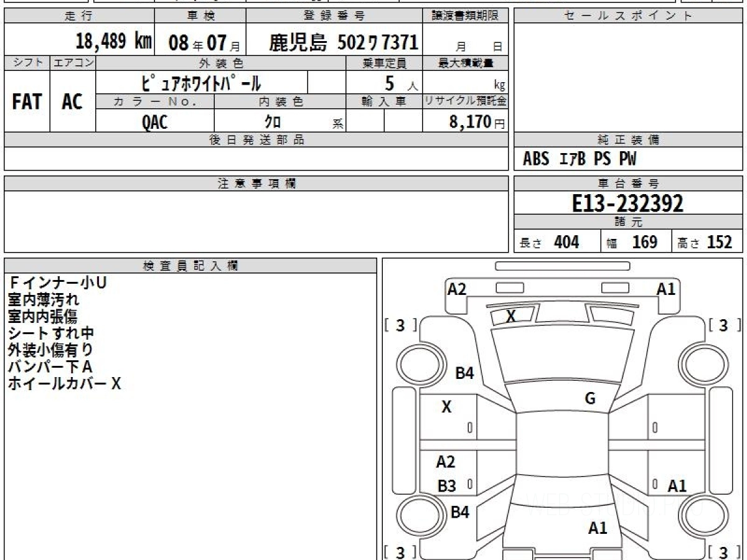The image size is (747, 560).
Task: Click the リサイクル預託金 header
Action: [x=465, y=102]
